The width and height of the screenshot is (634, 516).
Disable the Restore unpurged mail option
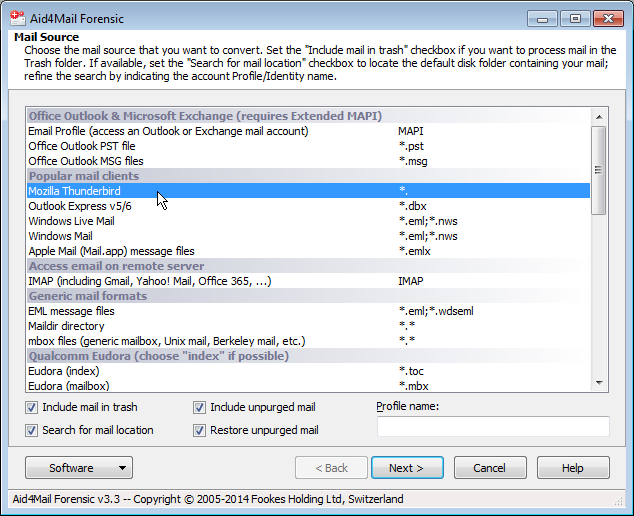pyautogui.click(x=199, y=430)
